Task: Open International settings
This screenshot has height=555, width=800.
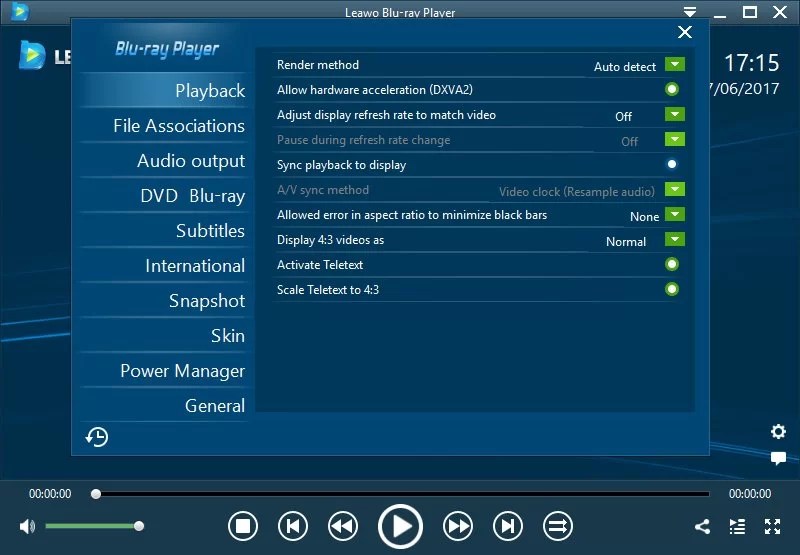Action: coord(164,266)
